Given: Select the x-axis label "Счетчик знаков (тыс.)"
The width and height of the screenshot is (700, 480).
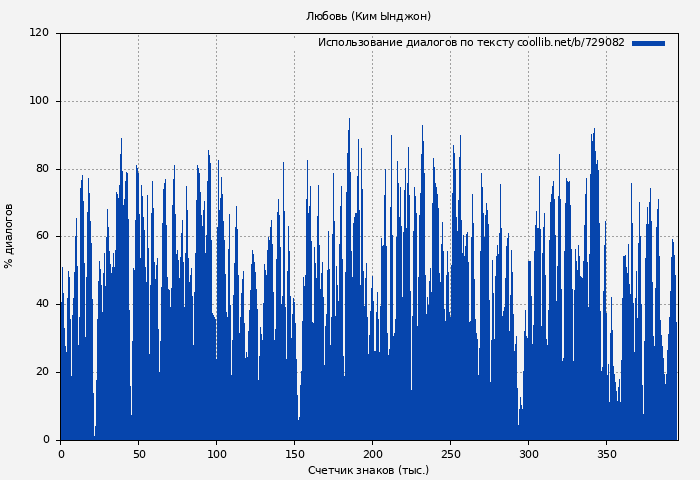Looking at the screenshot, I should click(368, 470).
